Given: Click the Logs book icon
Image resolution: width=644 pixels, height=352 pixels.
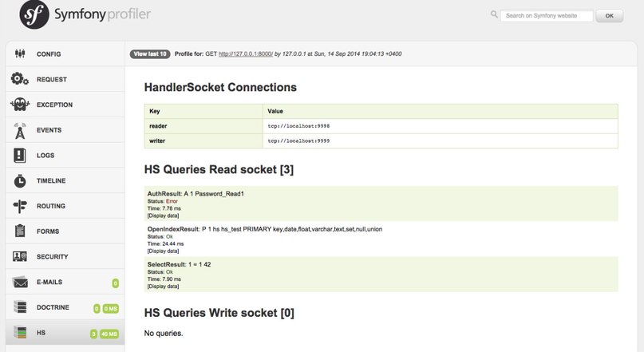Looking at the screenshot, I should point(19,156).
